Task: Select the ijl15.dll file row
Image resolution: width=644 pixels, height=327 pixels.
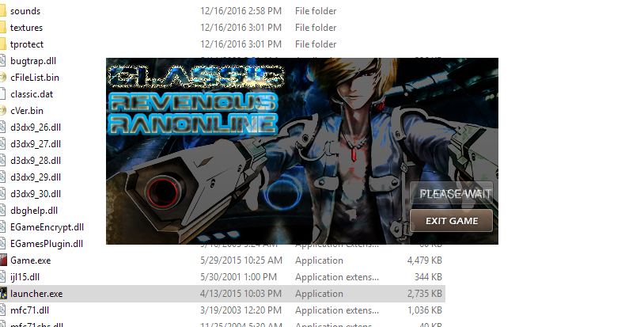Action: click(x=222, y=277)
